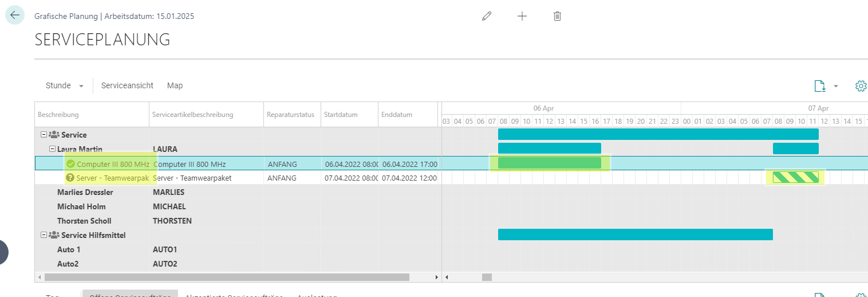The width and height of the screenshot is (868, 297).
Task: Click the 07 Apr date header
Action: [x=818, y=108]
